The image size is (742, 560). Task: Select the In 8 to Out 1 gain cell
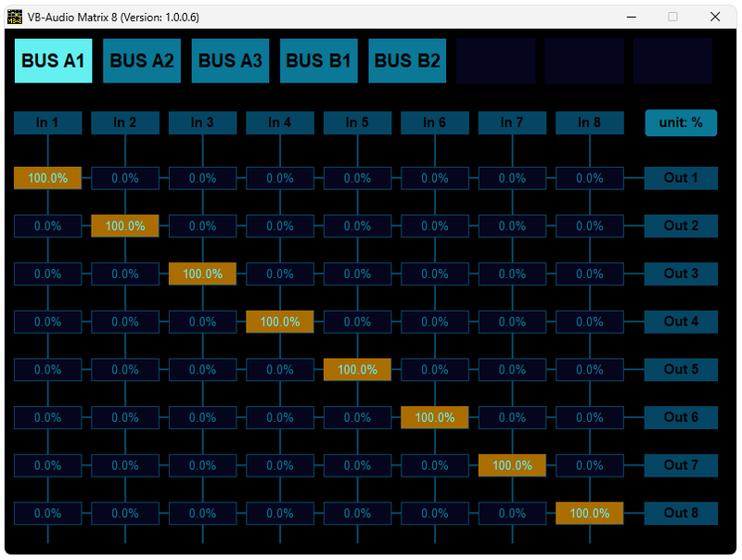[590, 178]
